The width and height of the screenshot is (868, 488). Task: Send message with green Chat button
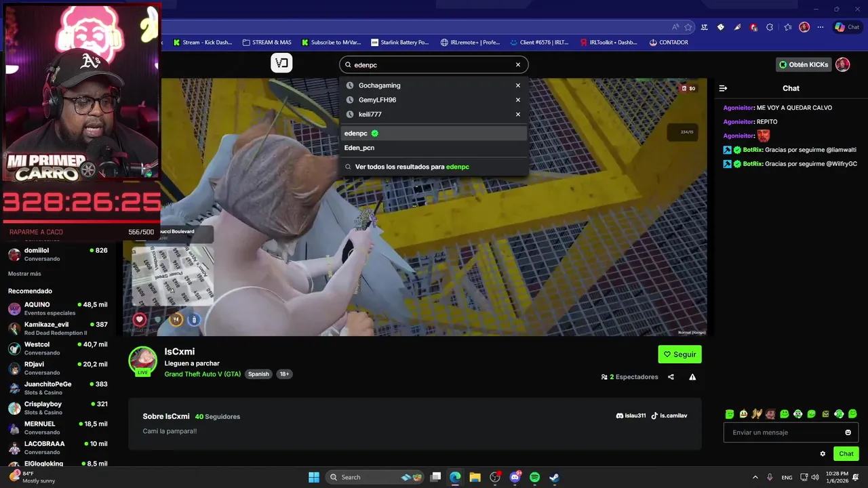846,454
